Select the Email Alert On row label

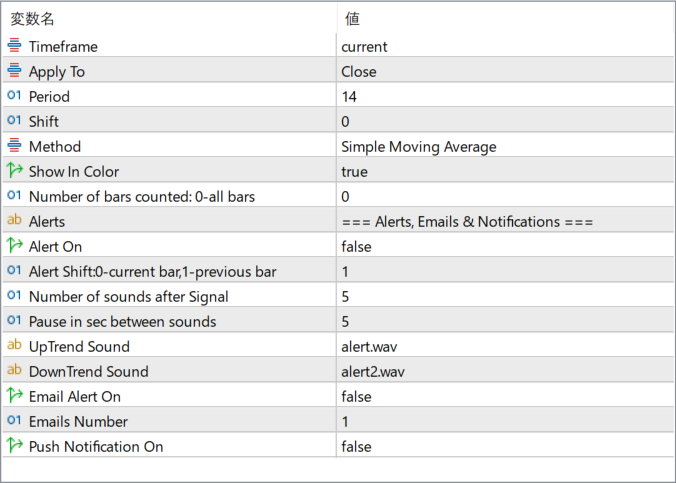pos(75,397)
